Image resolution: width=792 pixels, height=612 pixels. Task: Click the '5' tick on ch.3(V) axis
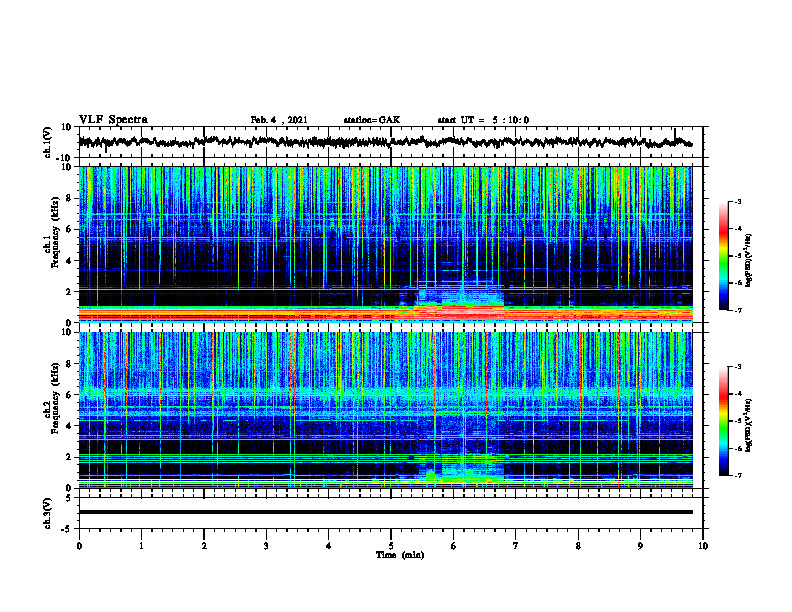coord(69,498)
